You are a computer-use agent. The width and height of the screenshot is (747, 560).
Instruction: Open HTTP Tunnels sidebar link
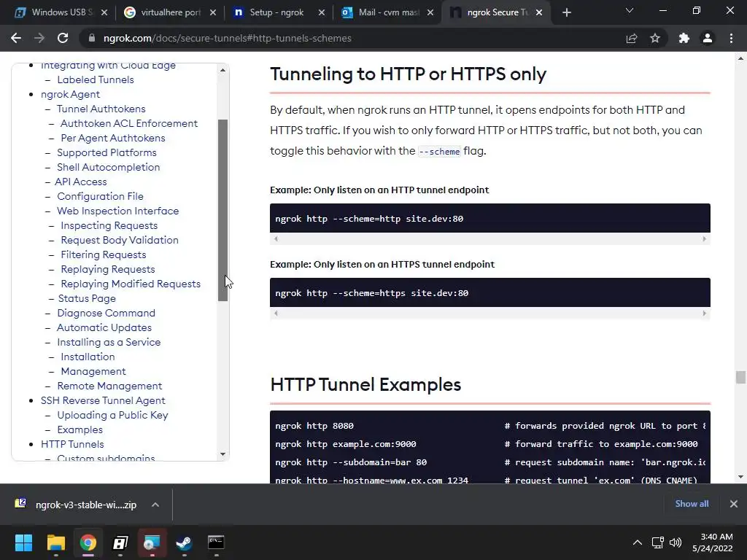coord(72,444)
